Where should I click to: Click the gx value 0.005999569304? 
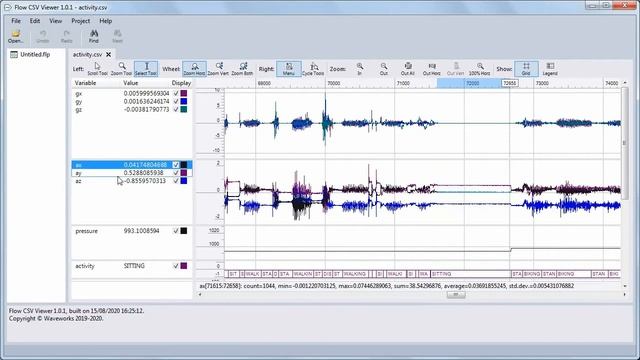[146, 93]
